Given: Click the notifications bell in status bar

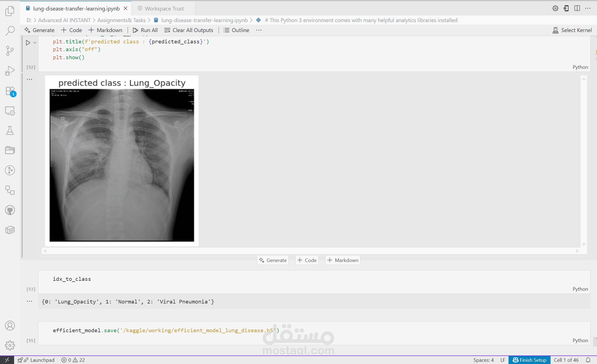Looking at the screenshot, I should [588, 360].
